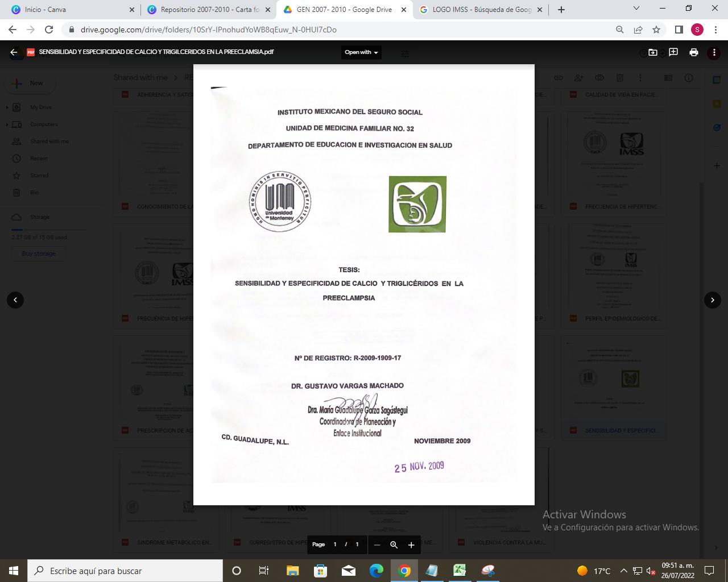Click 'Storage' in the Drive sidebar
The height and width of the screenshot is (582, 728).
tap(40, 217)
